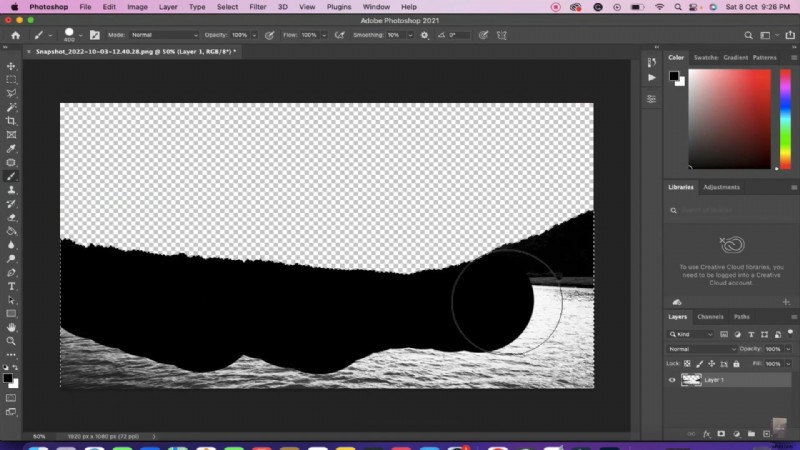Select the Magic Wand tool

click(11, 107)
